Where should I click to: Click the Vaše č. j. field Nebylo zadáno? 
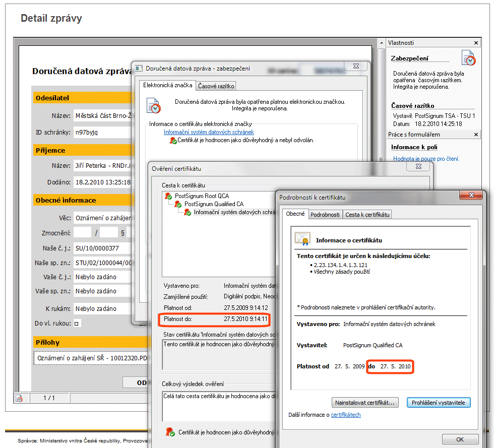(x=102, y=277)
